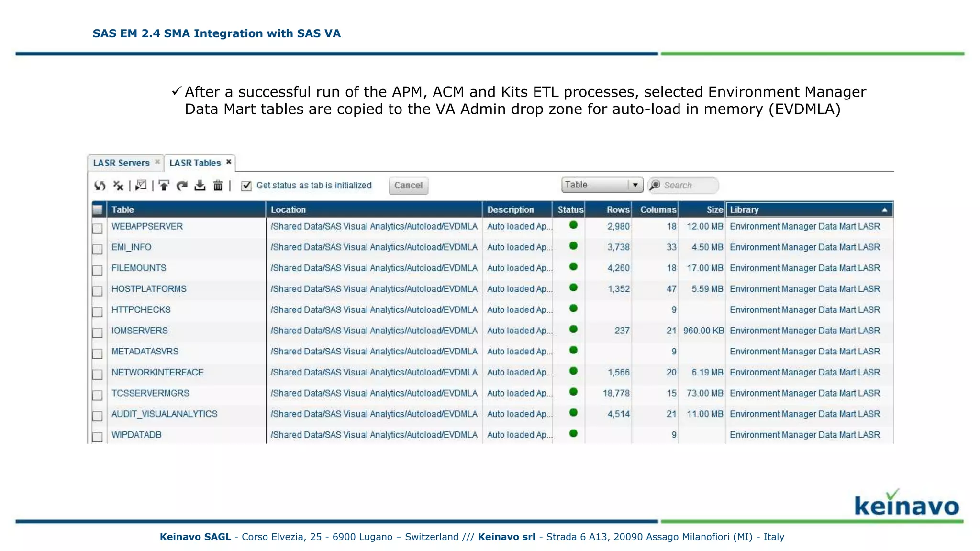The width and height of the screenshot is (980, 551).
Task: Check the FILEMOUNTS row checkbox
Action: (98, 270)
